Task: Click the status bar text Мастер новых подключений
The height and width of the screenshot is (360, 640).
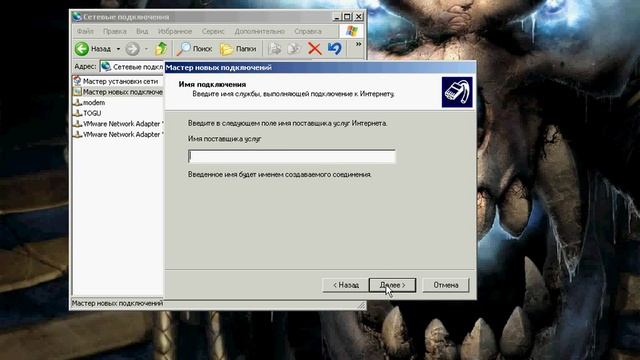Action: pos(117,303)
